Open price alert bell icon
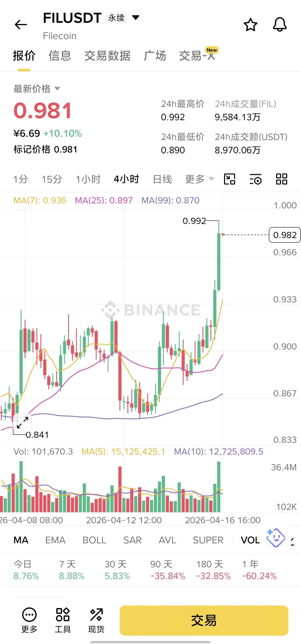Screen dimensions: 301x644 pyautogui.click(x=279, y=24)
